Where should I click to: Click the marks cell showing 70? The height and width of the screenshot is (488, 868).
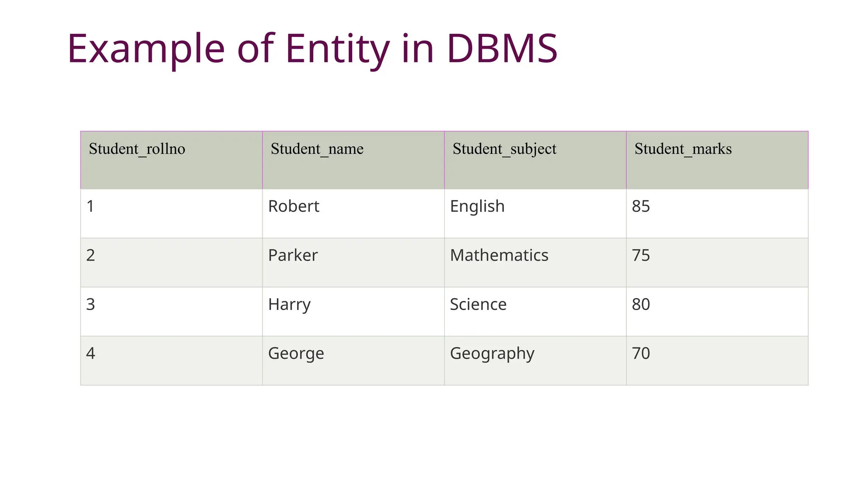pyautogui.click(x=717, y=360)
